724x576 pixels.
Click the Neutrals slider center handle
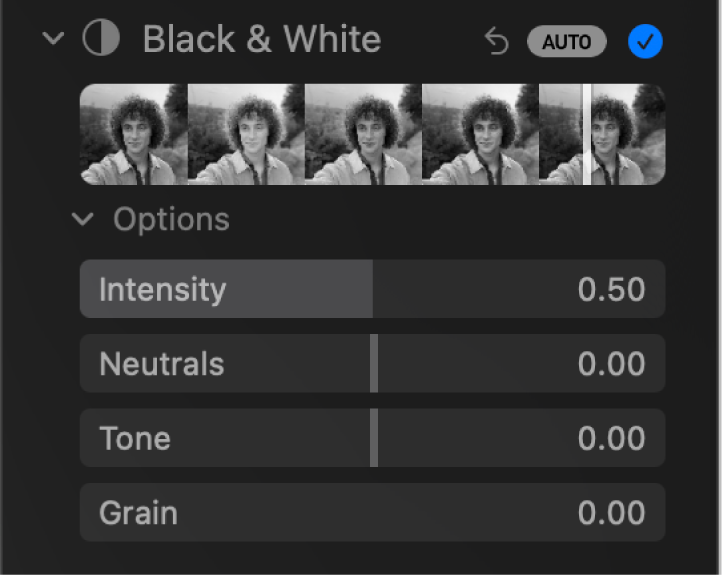[x=374, y=363]
